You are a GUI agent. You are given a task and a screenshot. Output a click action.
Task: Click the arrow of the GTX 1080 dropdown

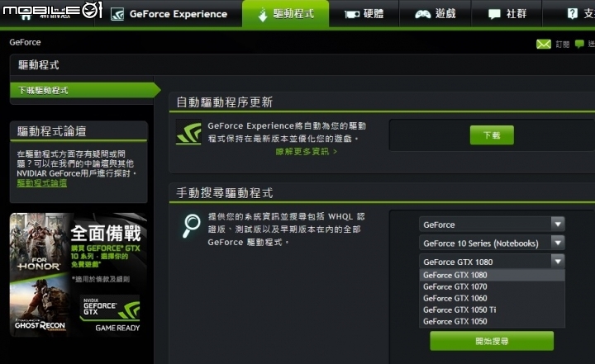pos(558,262)
